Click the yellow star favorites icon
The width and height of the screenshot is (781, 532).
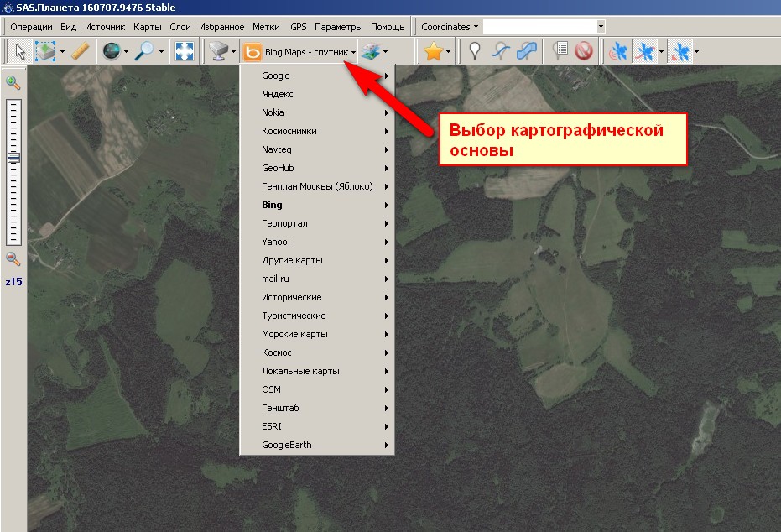(433, 51)
